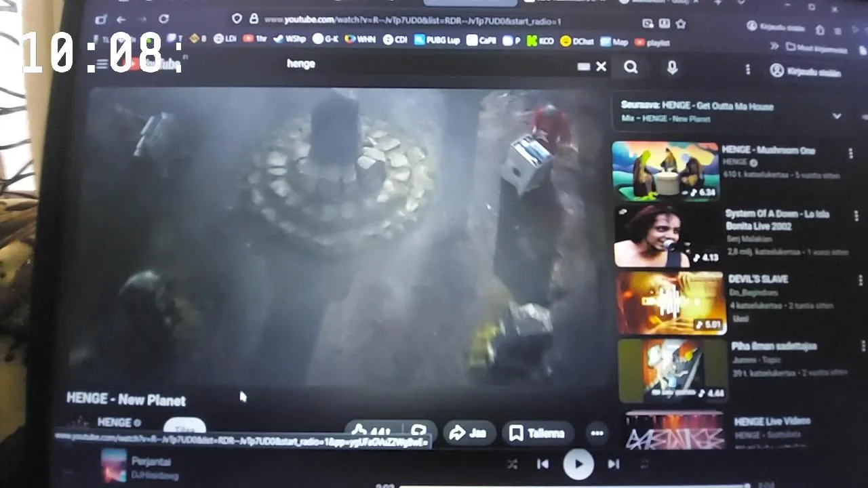Click browser toolbar Kirjaudu sisään account button

[776, 27]
